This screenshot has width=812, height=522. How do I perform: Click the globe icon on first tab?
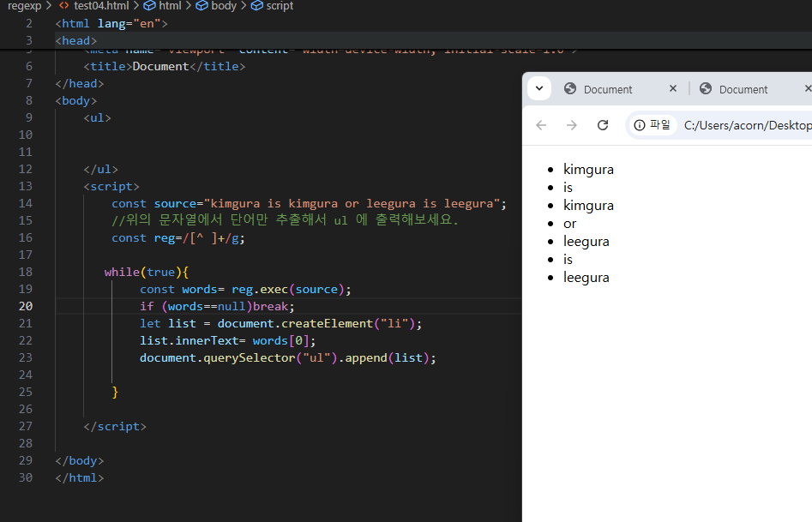coord(570,88)
